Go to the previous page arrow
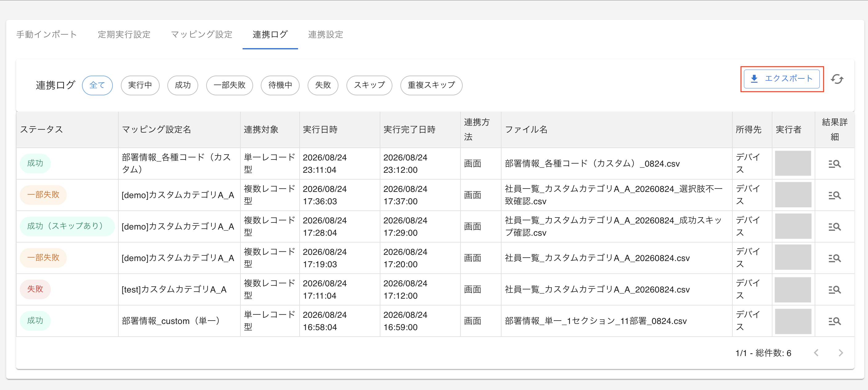868x390 pixels. (x=816, y=353)
